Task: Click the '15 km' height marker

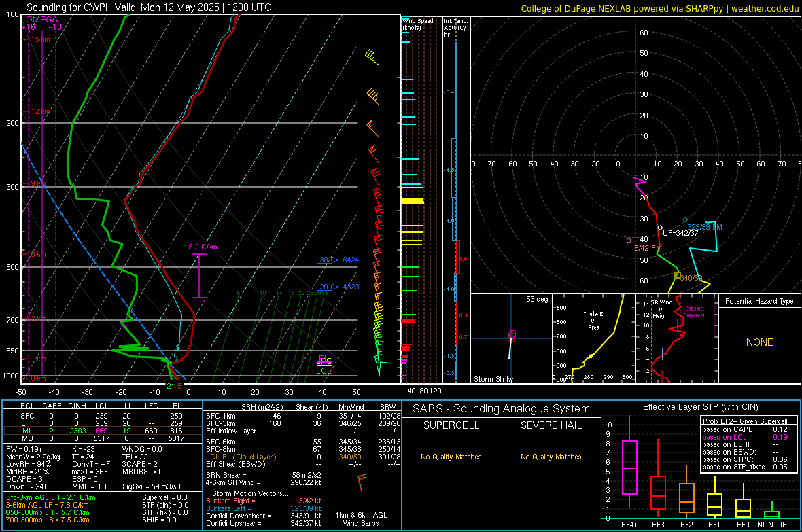Action: click(40, 39)
